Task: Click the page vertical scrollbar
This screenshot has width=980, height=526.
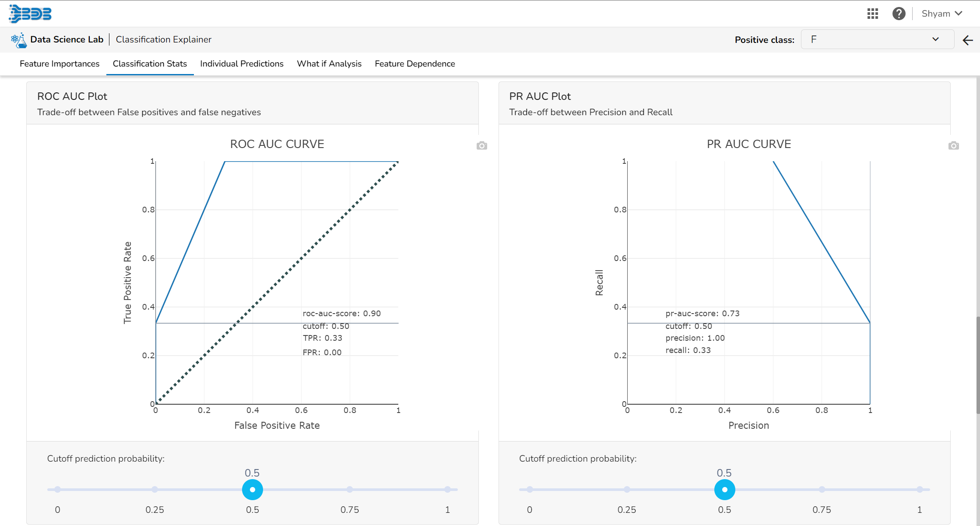Action: (977, 364)
